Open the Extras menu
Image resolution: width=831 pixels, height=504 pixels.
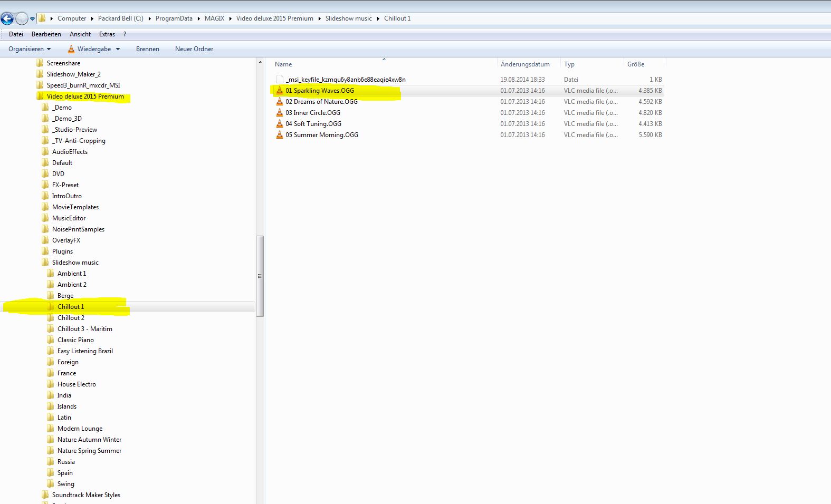(107, 34)
